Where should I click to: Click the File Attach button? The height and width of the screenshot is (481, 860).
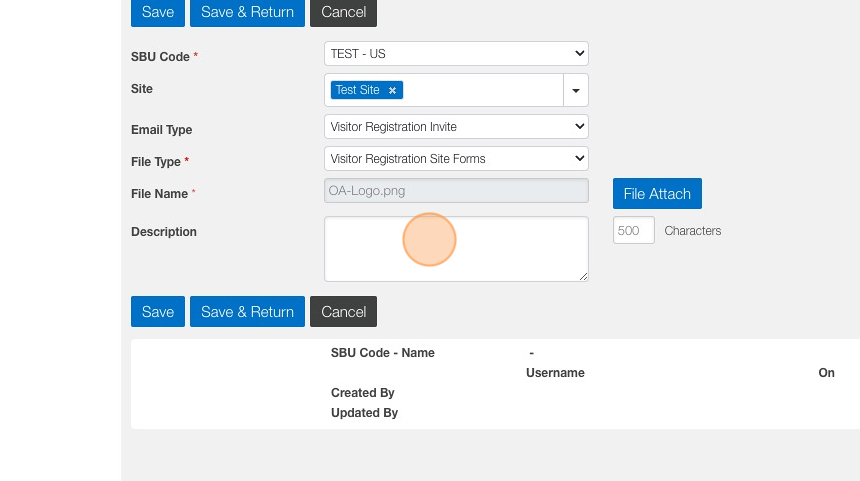[657, 194]
